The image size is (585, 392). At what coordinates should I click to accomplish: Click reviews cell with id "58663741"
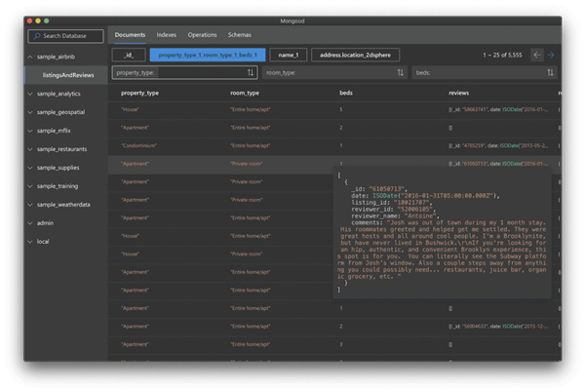pos(498,109)
